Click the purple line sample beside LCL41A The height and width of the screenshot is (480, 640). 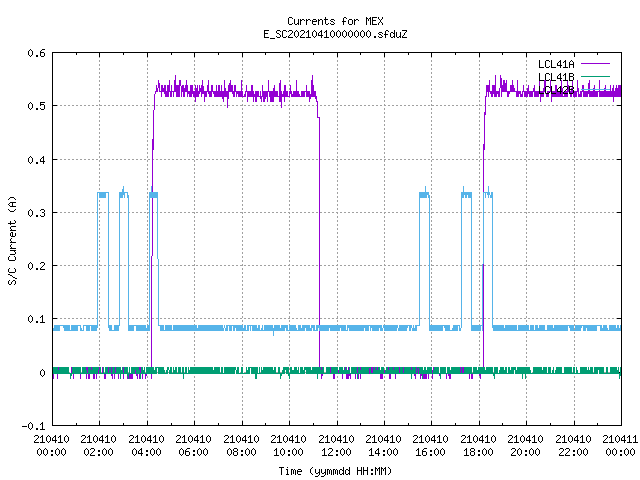click(x=596, y=64)
